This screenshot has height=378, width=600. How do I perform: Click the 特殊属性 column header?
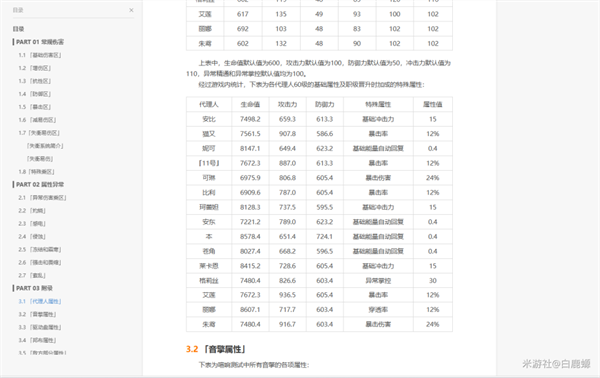click(x=378, y=104)
